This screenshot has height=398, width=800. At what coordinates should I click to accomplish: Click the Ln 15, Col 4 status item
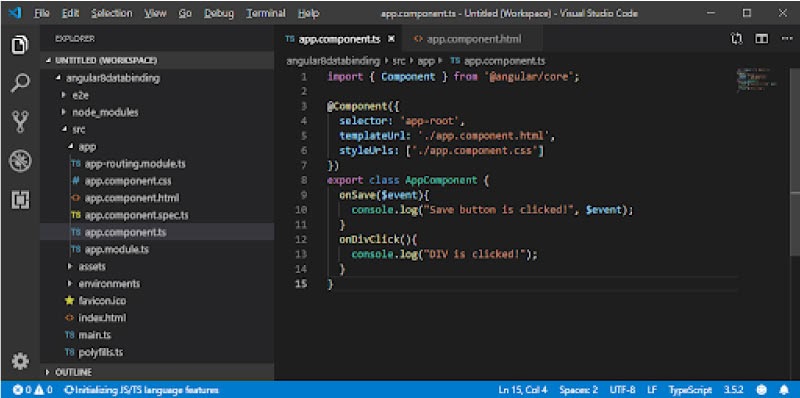[x=523, y=390]
